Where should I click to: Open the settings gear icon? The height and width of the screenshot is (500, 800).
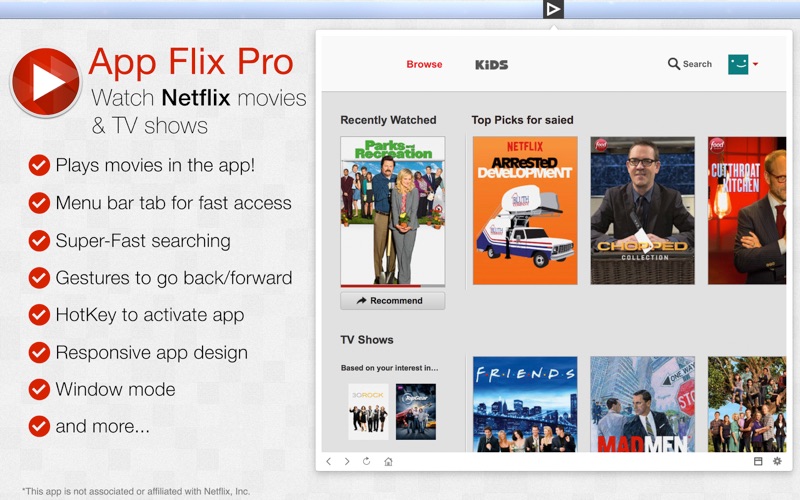[777, 461]
